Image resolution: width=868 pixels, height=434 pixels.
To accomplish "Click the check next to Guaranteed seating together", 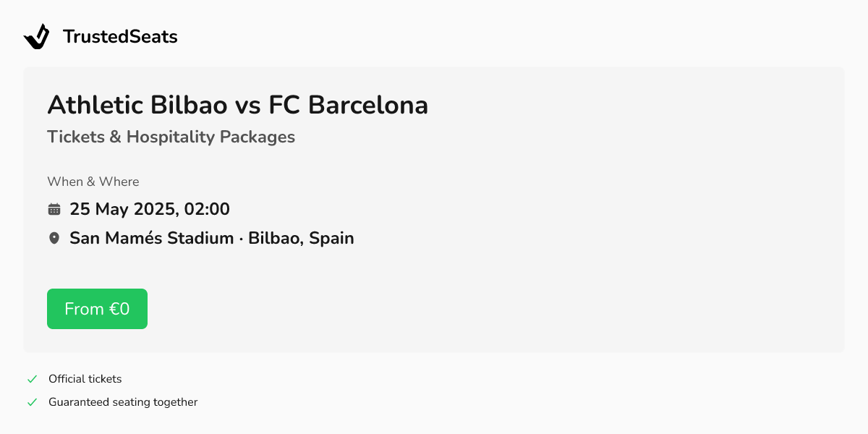I will (32, 401).
